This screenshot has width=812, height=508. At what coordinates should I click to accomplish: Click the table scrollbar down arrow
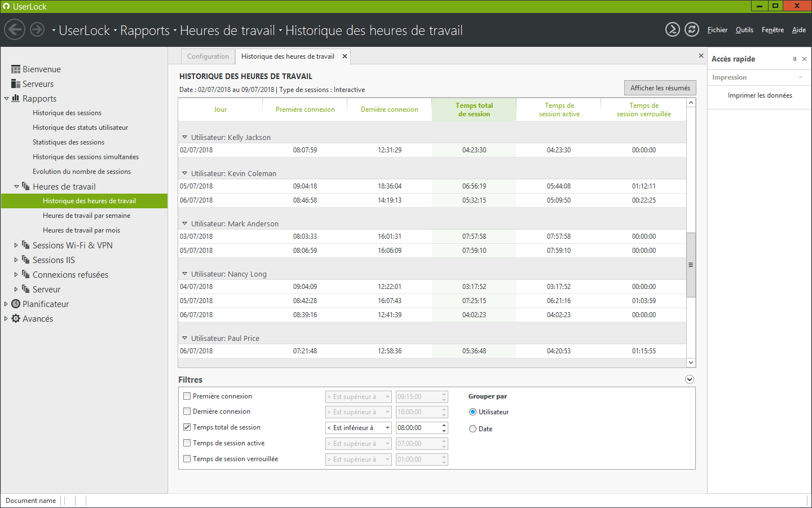(x=691, y=362)
